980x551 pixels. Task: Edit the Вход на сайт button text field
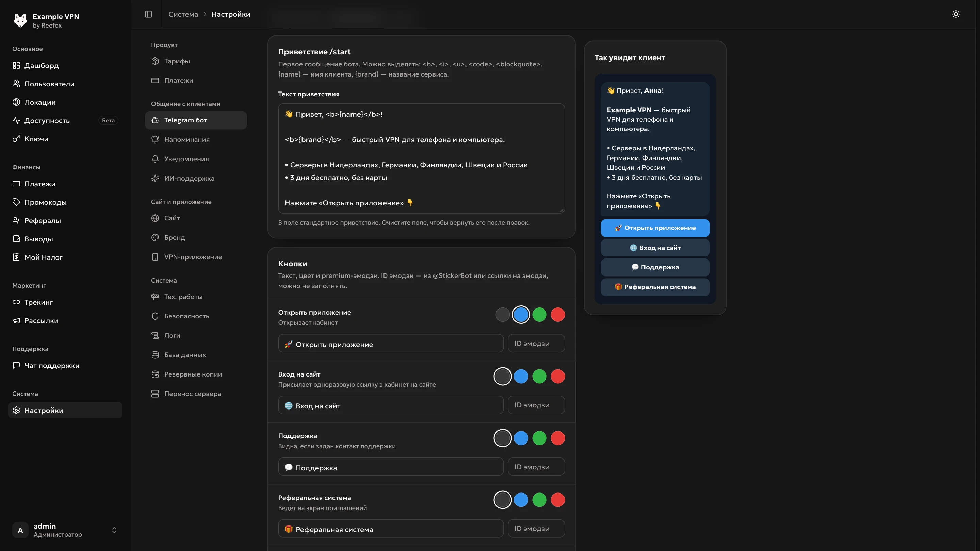coord(391,405)
